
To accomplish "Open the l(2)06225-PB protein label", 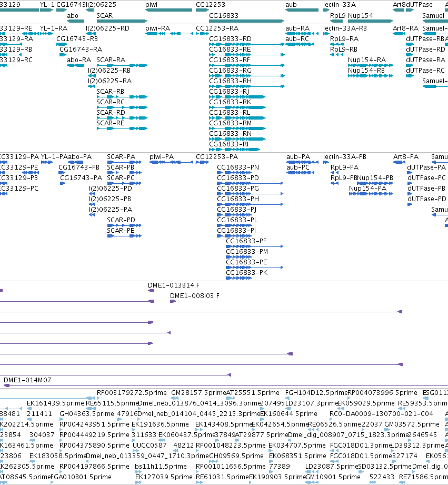I will pos(110,199).
